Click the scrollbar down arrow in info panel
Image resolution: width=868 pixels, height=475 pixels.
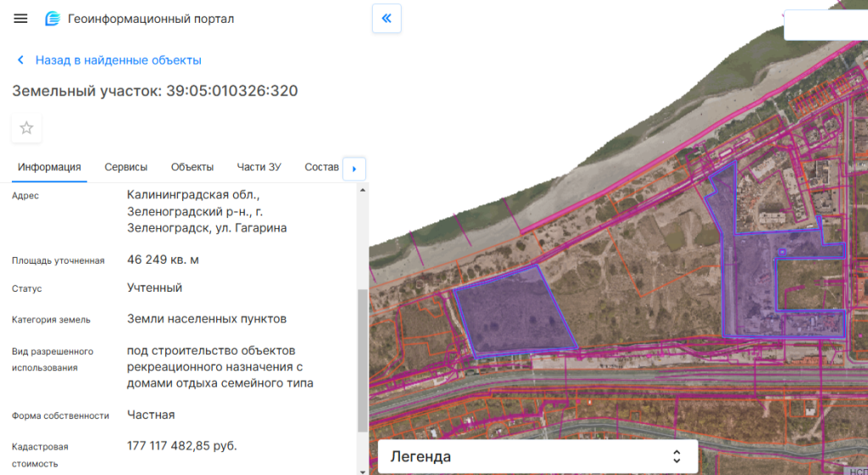pos(363,469)
